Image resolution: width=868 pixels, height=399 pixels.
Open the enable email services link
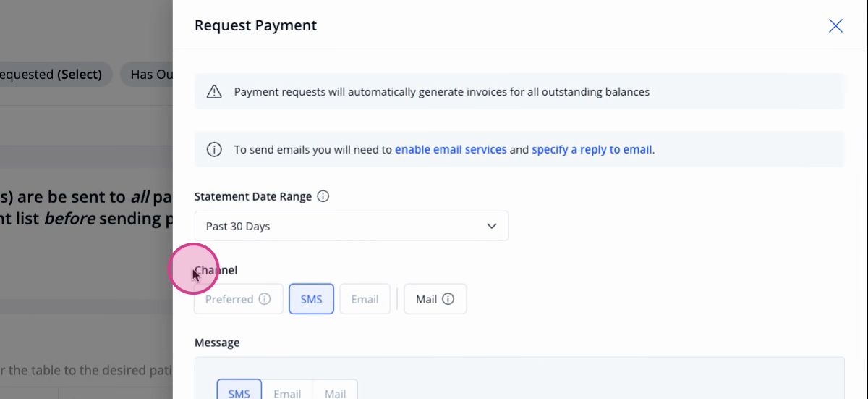point(451,150)
